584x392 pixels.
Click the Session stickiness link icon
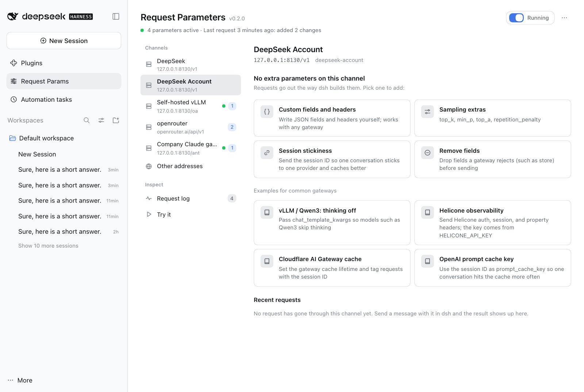pyautogui.click(x=267, y=153)
